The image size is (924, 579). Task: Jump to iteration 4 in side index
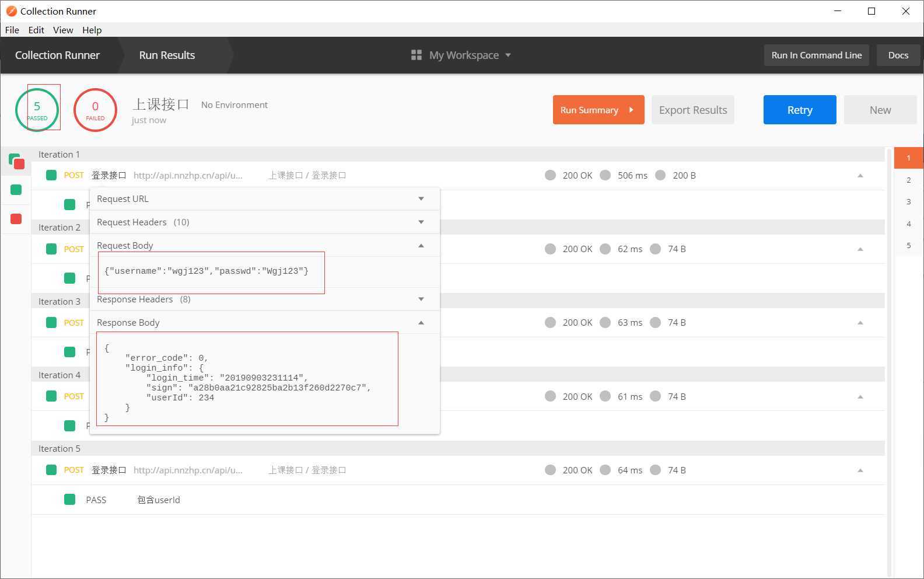coord(908,224)
